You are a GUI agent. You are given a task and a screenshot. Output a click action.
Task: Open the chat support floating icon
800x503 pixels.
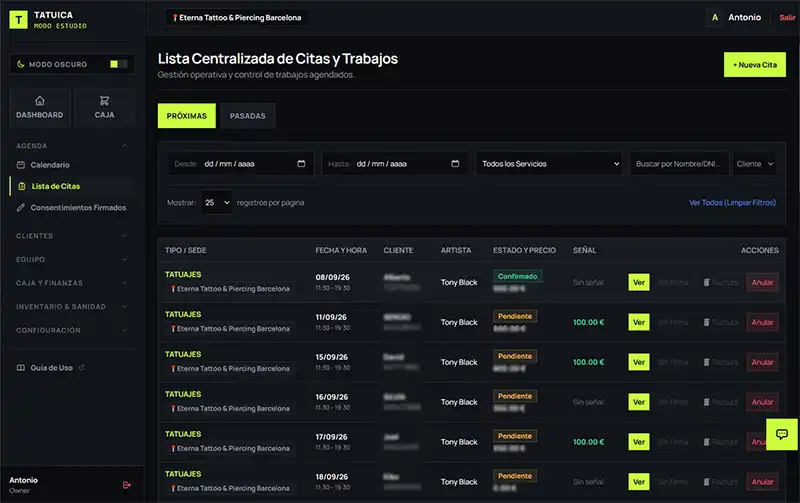click(782, 434)
